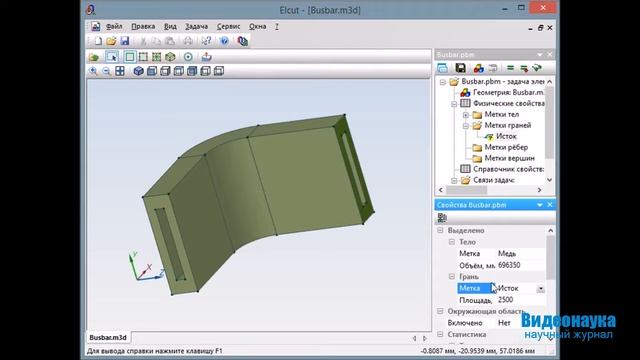
Task: Click the green import folder icon
Action: (x=94, y=57)
